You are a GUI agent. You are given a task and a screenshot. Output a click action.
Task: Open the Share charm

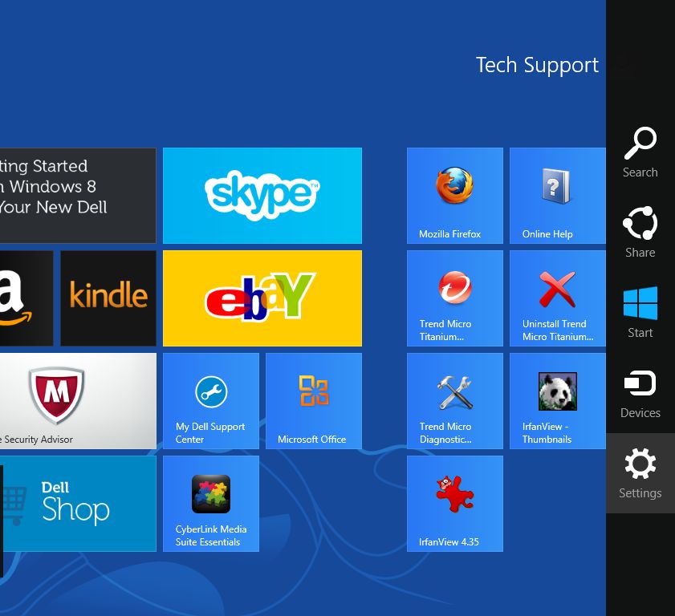pyautogui.click(x=640, y=233)
